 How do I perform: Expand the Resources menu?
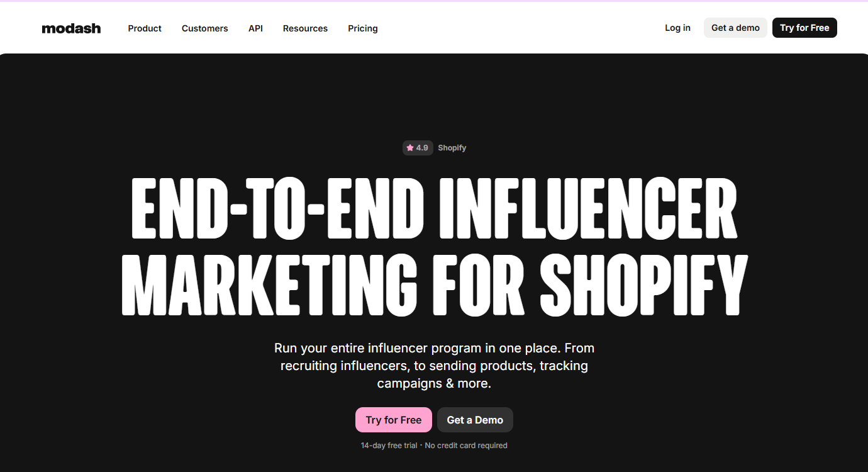pos(305,28)
